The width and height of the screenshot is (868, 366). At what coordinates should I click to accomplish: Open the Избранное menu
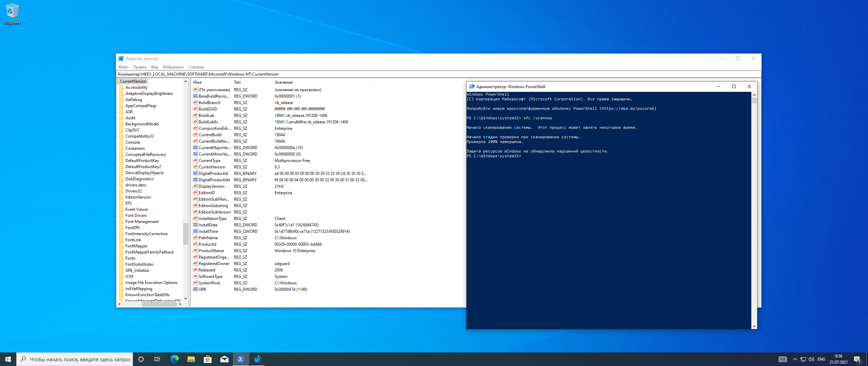pyautogui.click(x=173, y=67)
